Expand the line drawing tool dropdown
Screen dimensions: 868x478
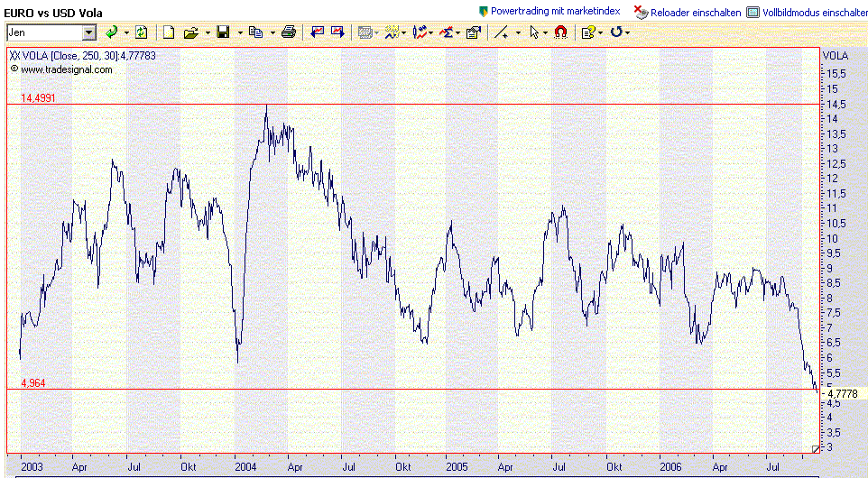click(x=518, y=33)
